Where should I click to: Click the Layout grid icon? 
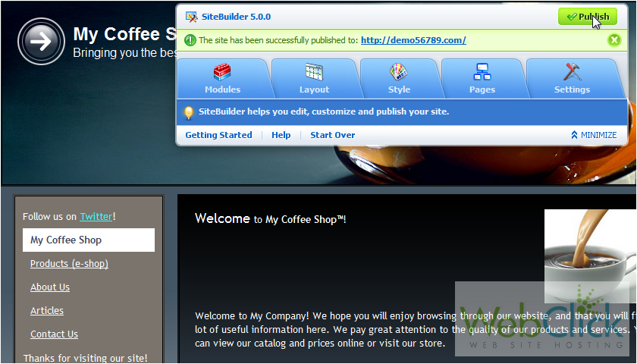314,72
